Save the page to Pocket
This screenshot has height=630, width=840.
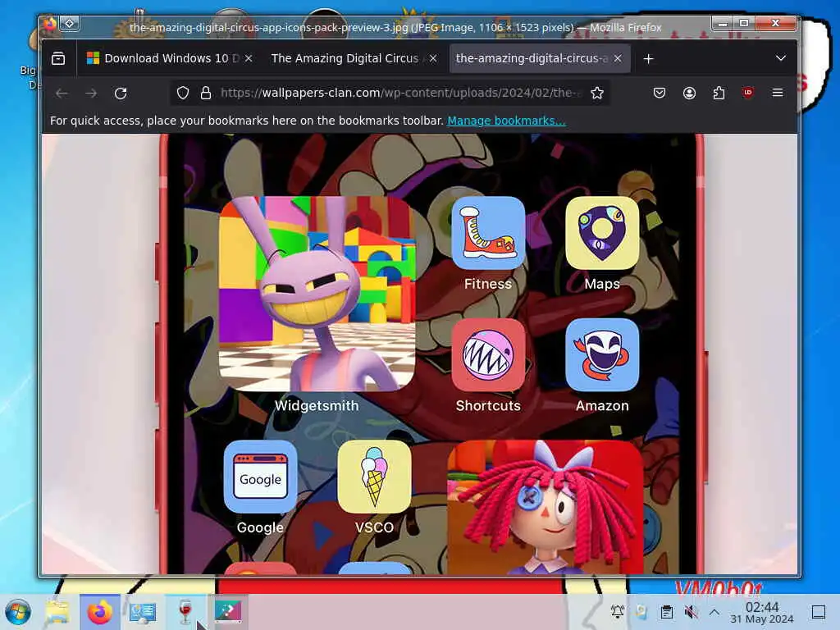660,94
